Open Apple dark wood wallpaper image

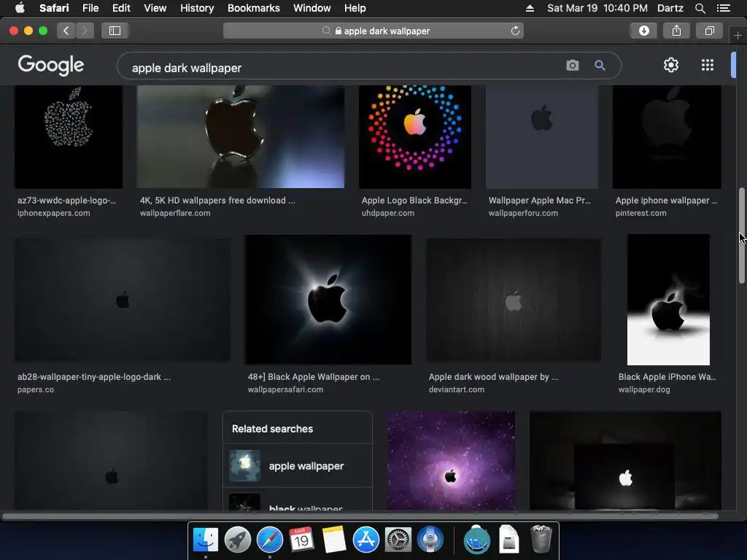(x=513, y=300)
